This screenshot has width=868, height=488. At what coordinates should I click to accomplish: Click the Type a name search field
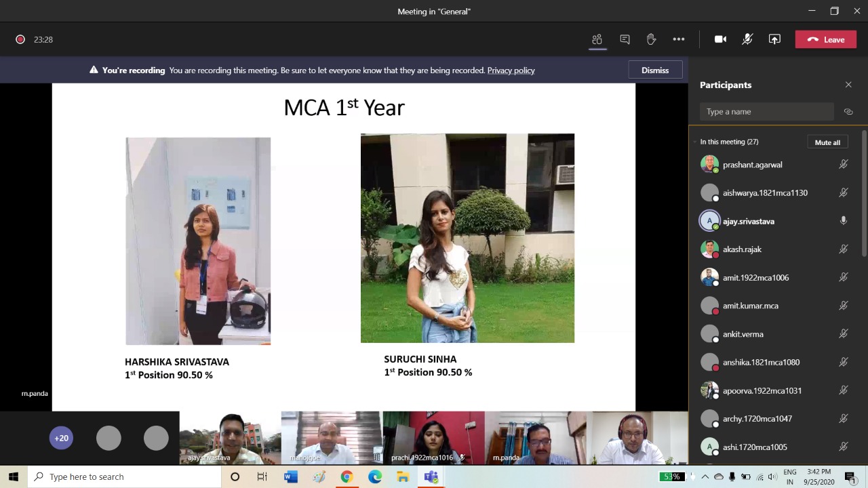click(x=766, y=112)
